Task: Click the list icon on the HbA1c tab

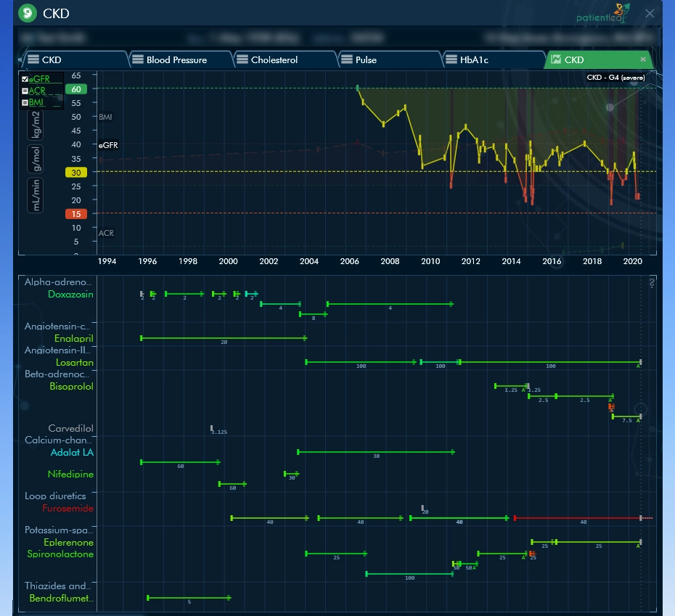Action: [x=452, y=59]
